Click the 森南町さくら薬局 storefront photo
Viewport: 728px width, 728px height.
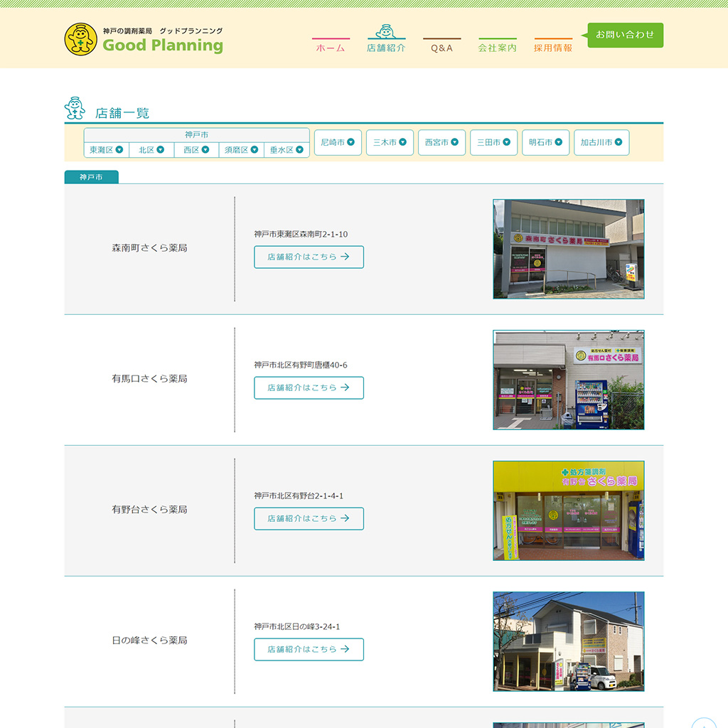click(x=569, y=250)
